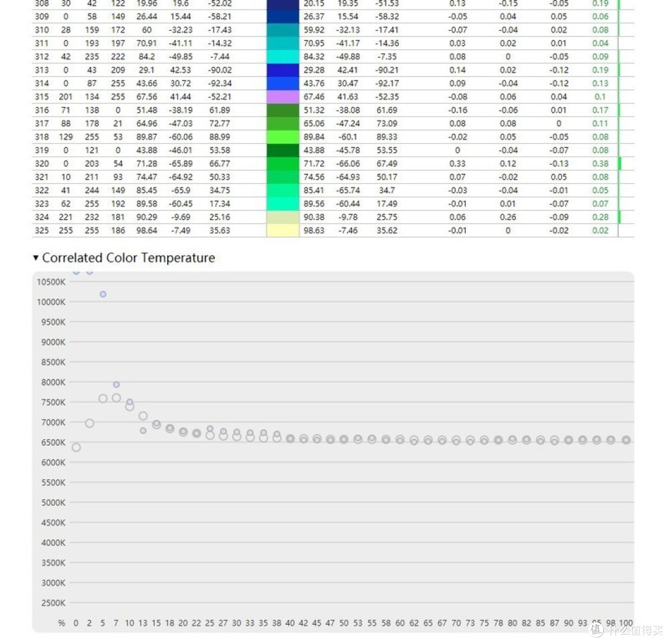Click the value 61.89 in row 316

220,110
